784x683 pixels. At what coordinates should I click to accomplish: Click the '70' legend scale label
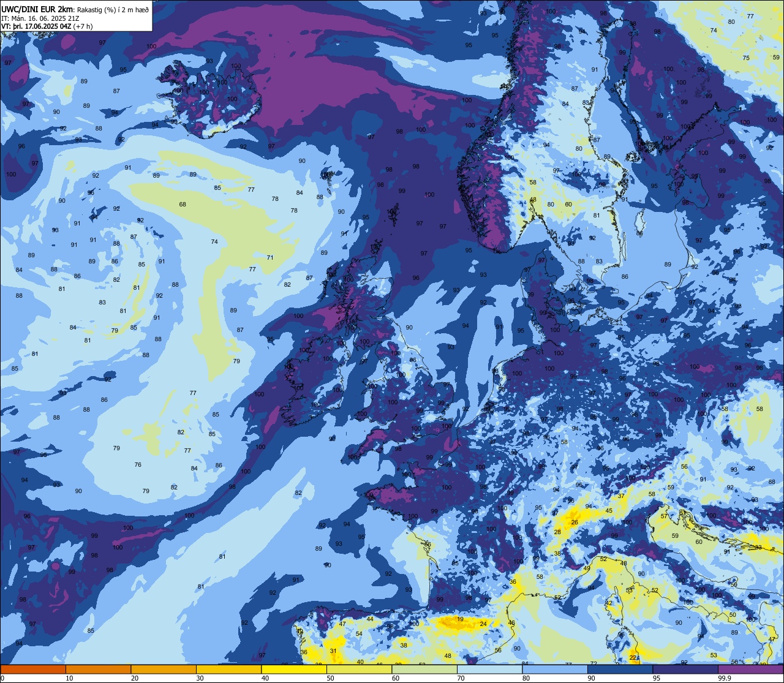(x=461, y=678)
